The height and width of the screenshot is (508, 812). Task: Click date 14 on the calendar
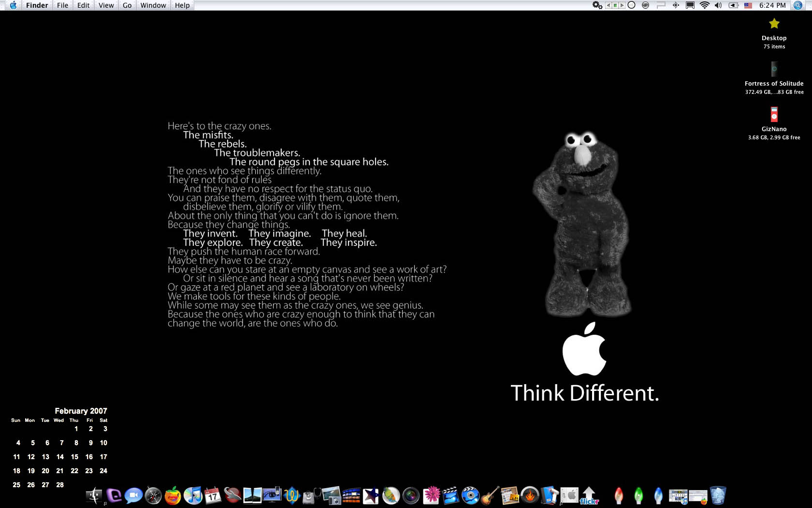[x=60, y=457]
